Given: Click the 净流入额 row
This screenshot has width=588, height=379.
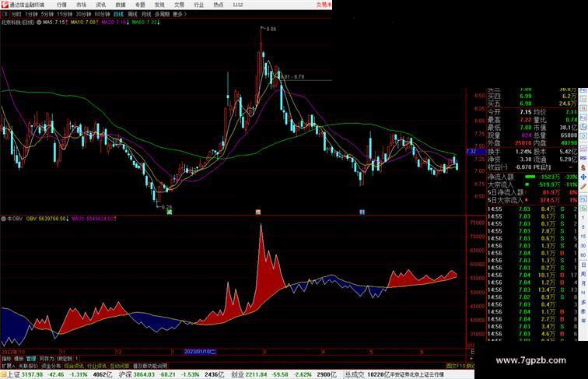Looking at the screenshot, I should (x=532, y=177).
